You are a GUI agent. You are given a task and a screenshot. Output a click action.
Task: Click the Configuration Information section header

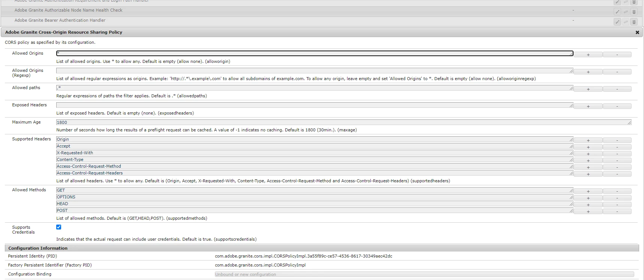click(322, 248)
